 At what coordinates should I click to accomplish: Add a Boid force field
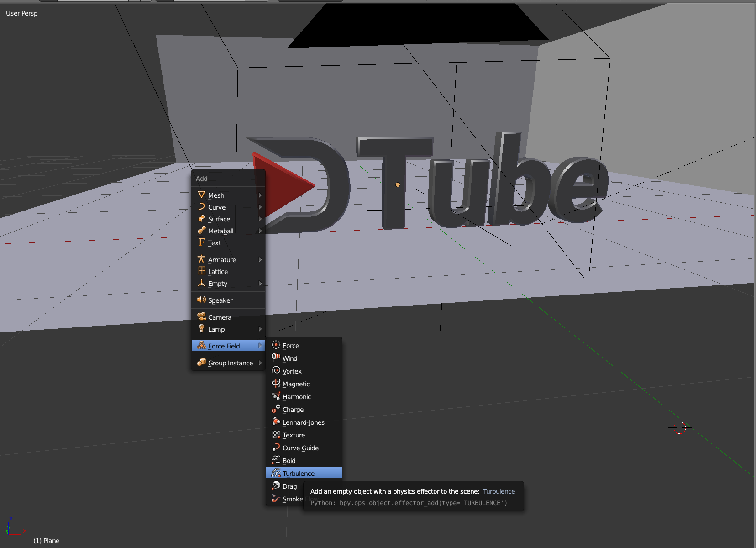[304, 461]
